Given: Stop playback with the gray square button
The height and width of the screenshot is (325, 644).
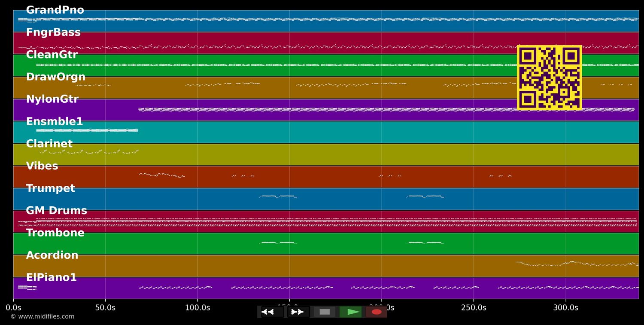Looking at the screenshot, I should tap(325, 312).
